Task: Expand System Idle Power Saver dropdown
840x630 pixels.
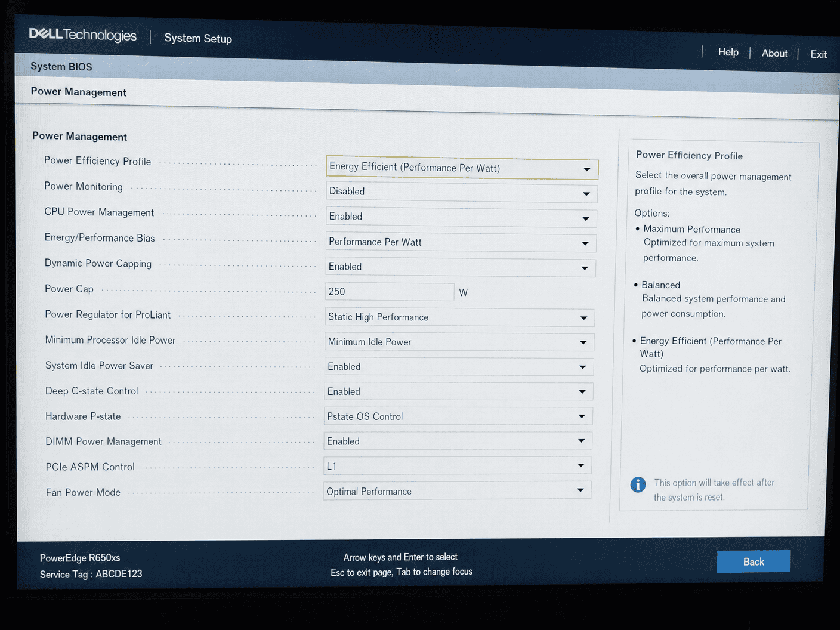Action: click(x=459, y=367)
